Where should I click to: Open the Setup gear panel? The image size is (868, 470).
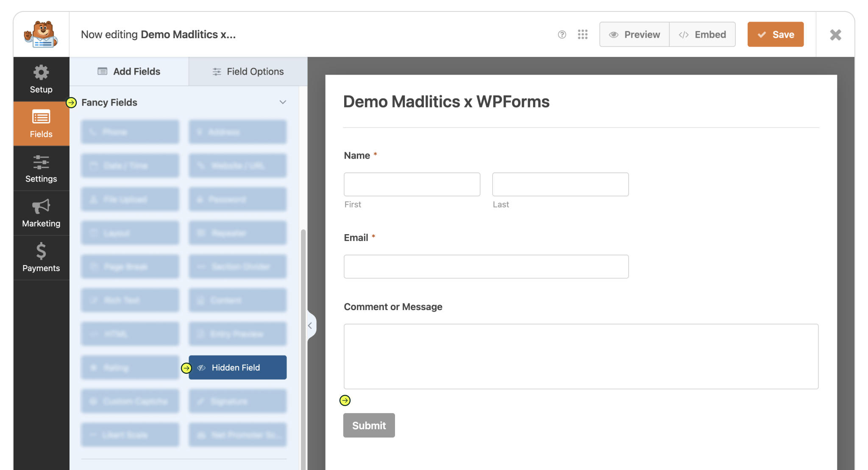(x=41, y=79)
